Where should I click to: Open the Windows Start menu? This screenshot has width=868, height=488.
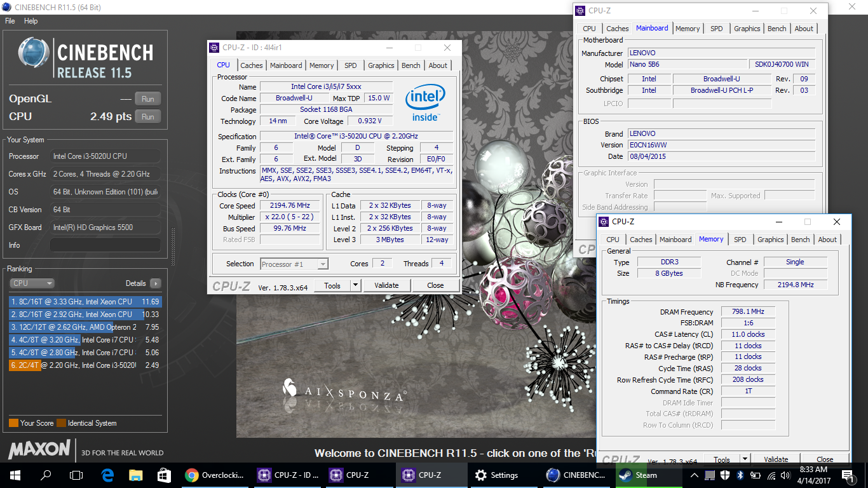tap(15, 475)
